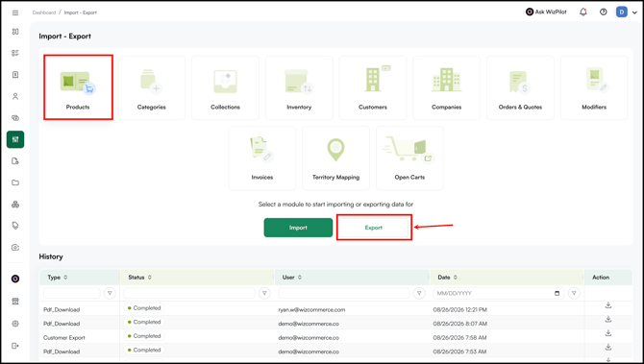Download the 7:53 AM Pdf_Download file

pyautogui.click(x=608, y=347)
